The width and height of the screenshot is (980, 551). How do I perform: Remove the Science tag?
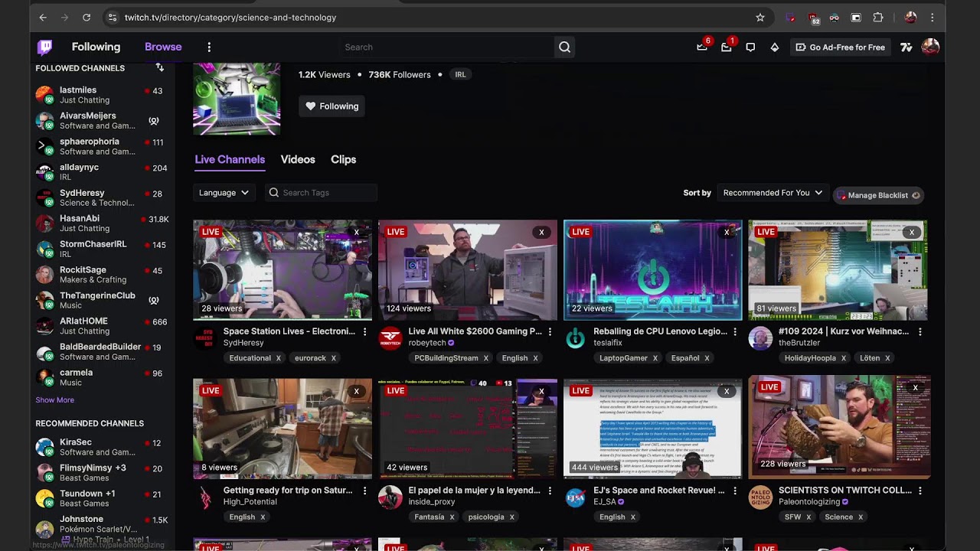(x=861, y=517)
